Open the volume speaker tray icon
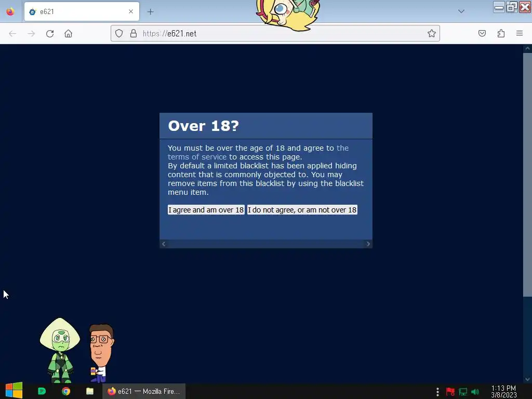 pos(475,392)
